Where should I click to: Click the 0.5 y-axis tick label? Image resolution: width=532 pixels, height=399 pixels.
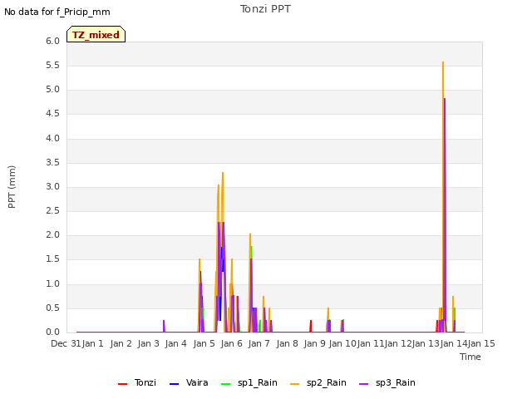(52, 308)
